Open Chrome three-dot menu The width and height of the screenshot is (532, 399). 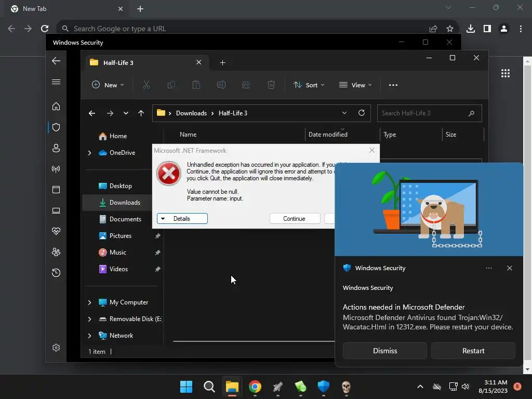tap(521, 29)
